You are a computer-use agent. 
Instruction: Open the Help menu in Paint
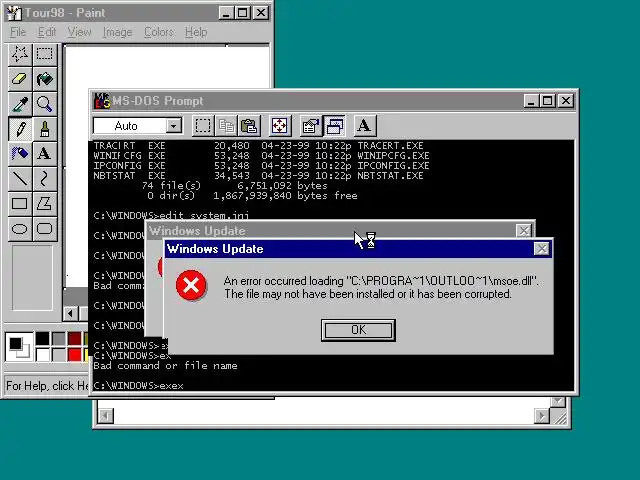pyautogui.click(x=196, y=32)
